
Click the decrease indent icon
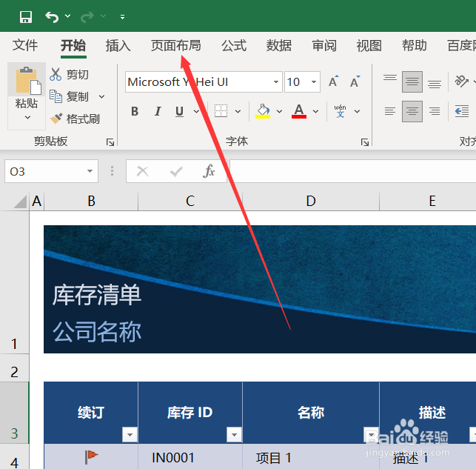pyautogui.click(x=462, y=111)
